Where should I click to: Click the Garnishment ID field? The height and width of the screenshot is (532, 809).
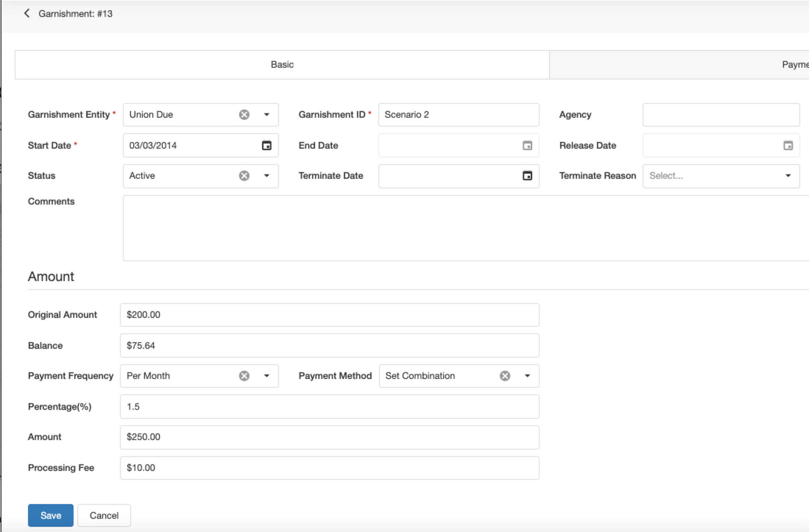point(458,115)
